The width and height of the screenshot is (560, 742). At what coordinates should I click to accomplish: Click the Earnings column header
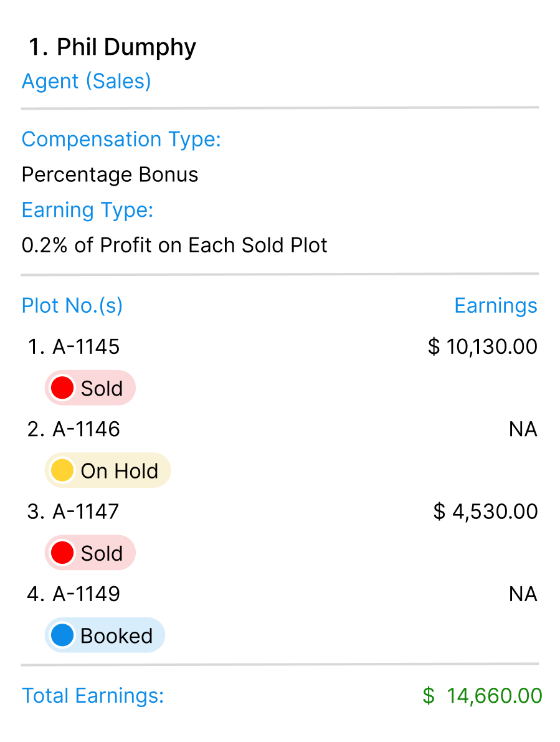pyautogui.click(x=495, y=306)
